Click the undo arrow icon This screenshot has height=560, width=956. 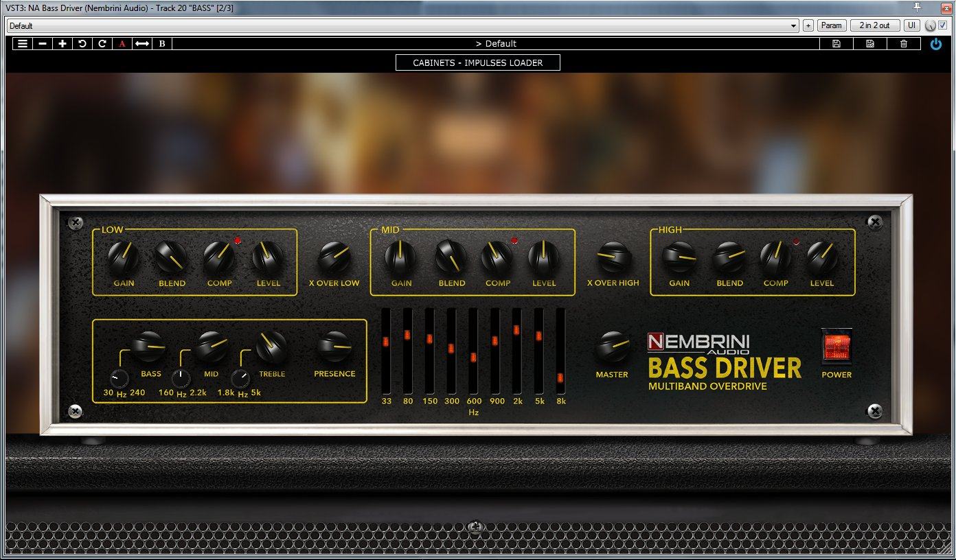tap(82, 43)
